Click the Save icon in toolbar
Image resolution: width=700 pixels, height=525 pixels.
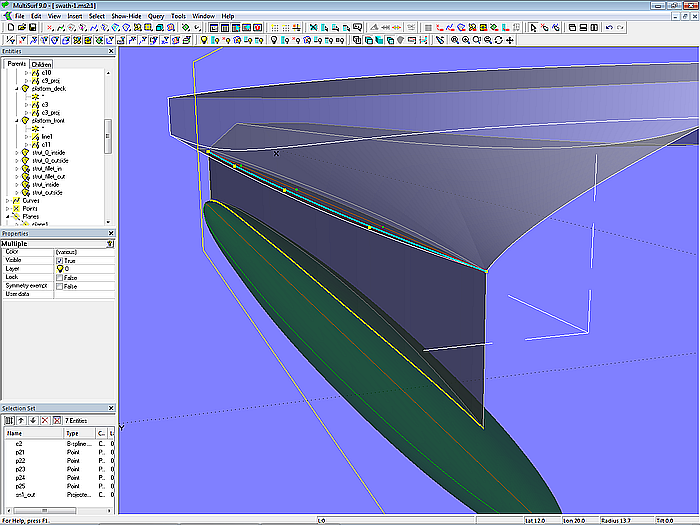pyautogui.click(x=33, y=28)
